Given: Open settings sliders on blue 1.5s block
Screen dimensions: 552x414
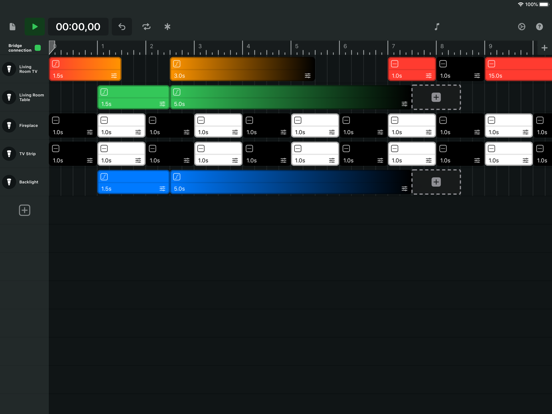Looking at the screenshot, I should (x=162, y=189).
